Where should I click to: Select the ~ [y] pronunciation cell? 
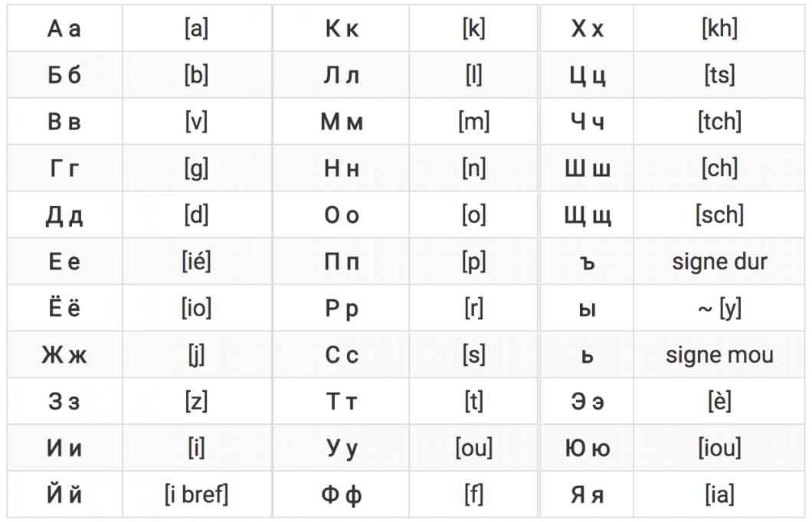719,308
